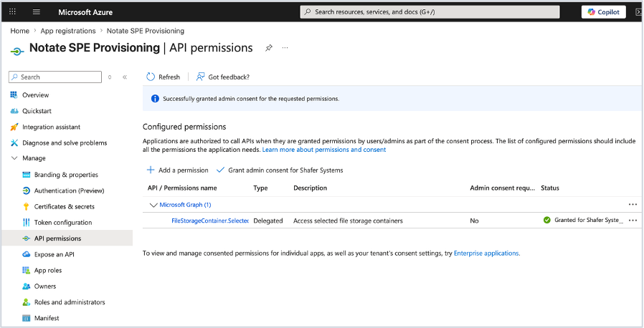Collapse the Manage section
The height and width of the screenshot is (328, 644).
pyautogui.click(x=14, y=158)
